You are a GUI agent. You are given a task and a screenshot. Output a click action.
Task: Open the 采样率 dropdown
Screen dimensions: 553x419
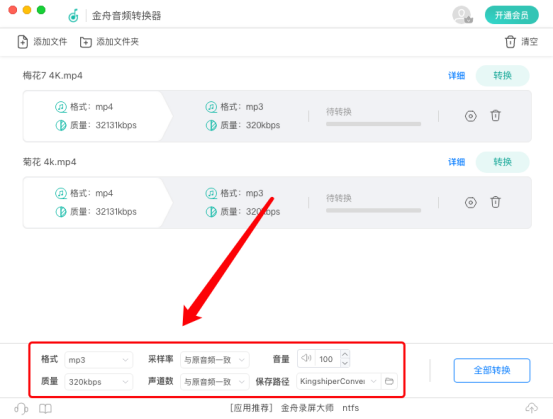click(214, 360)
